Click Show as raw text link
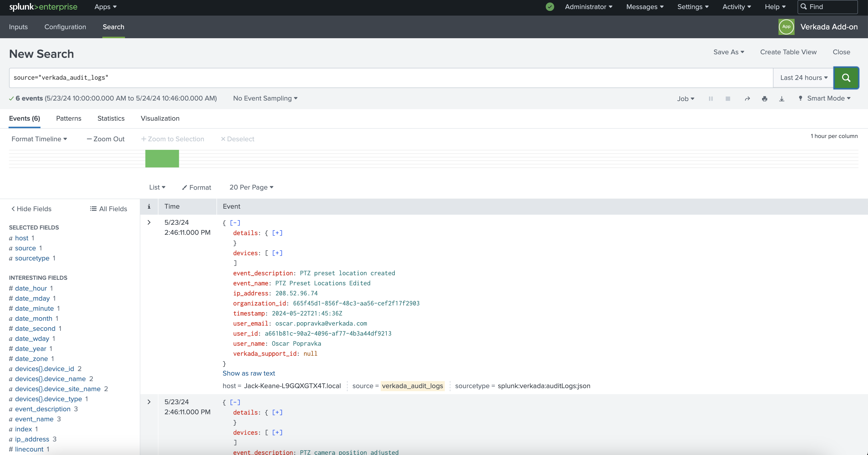This screenshot has height=455, width=868. [249, 373]
